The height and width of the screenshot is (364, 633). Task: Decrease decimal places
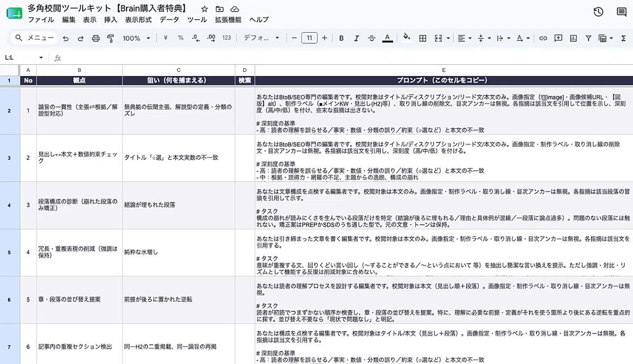pos(196,38)
